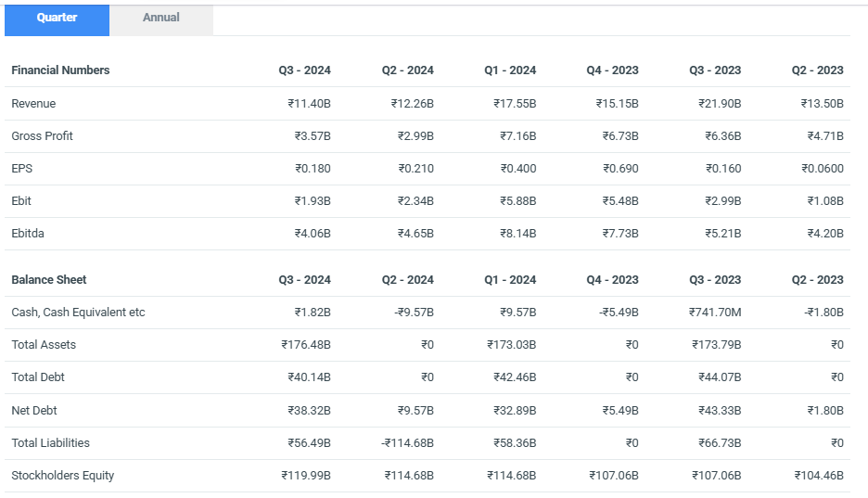
Task: Click the Financial Numbers section header
Action: pos(60,70)
